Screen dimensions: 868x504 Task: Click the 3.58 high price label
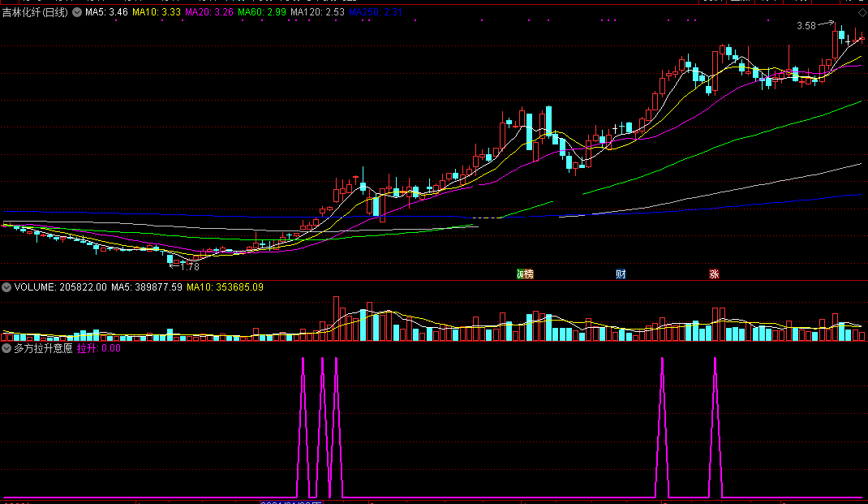tap(806, 26)
